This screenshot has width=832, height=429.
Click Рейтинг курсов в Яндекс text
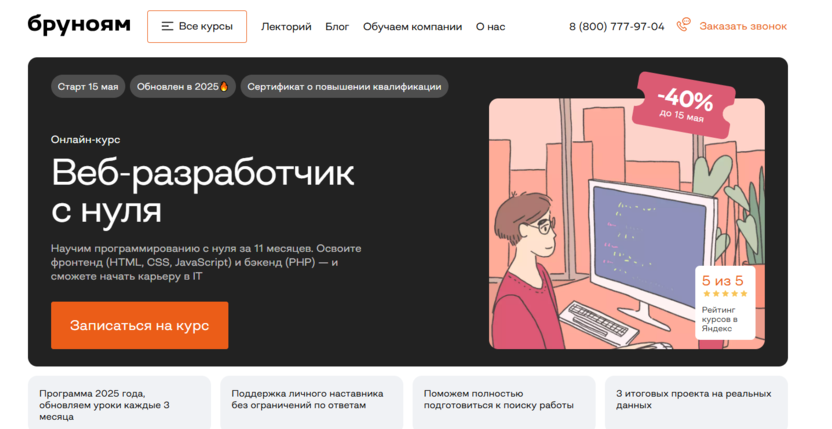[x=720, y=319]
